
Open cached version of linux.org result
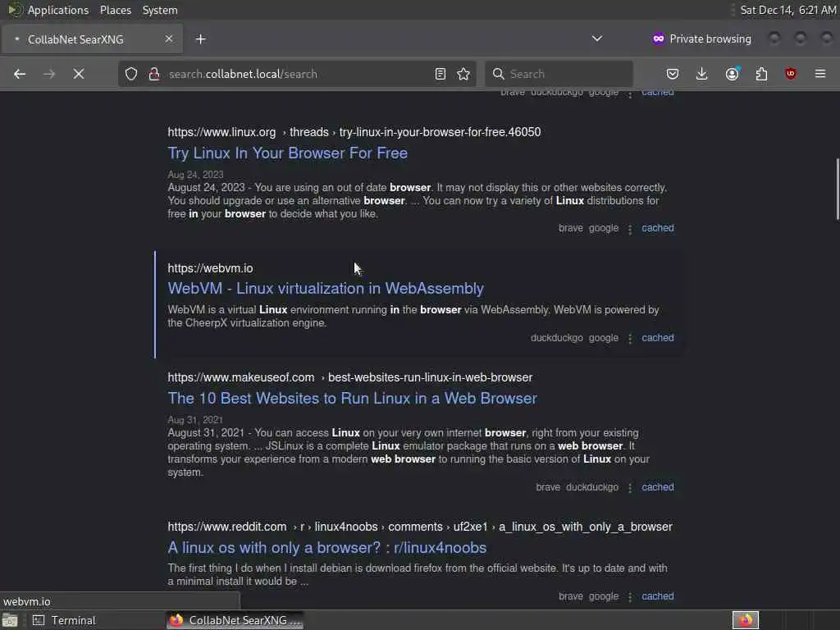click(658, 228)
